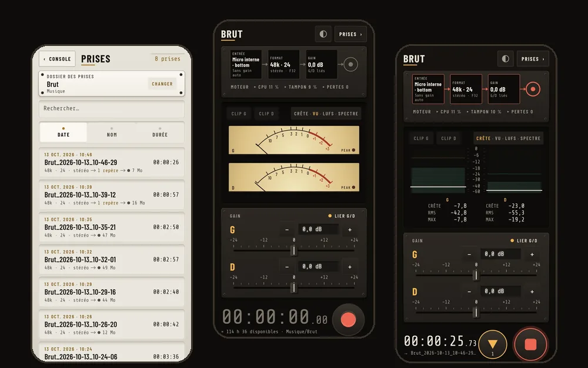Toggle LIER G/D on the idle console
The image size is (588, 368).
pyautogui.click(x=342, y=216)
